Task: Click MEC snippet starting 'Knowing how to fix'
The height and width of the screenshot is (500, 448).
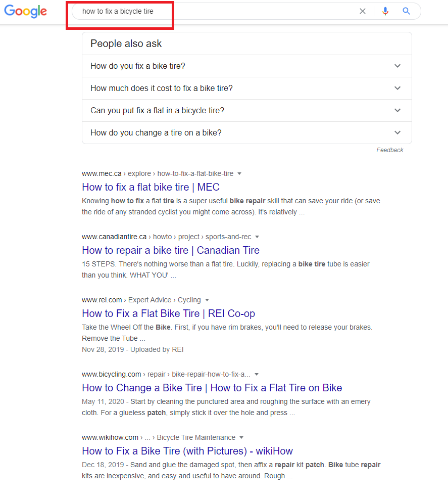Action: pos(231,206)
